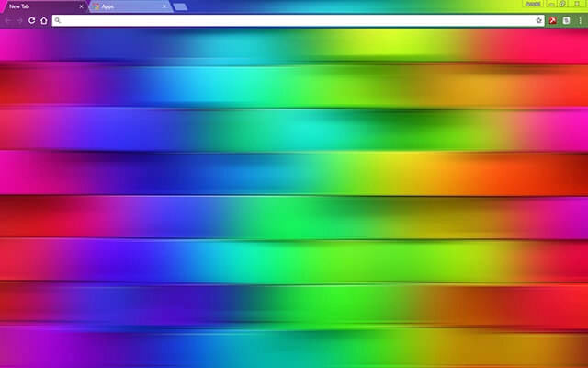Bookmark this page with the star

tap(539, 20)
